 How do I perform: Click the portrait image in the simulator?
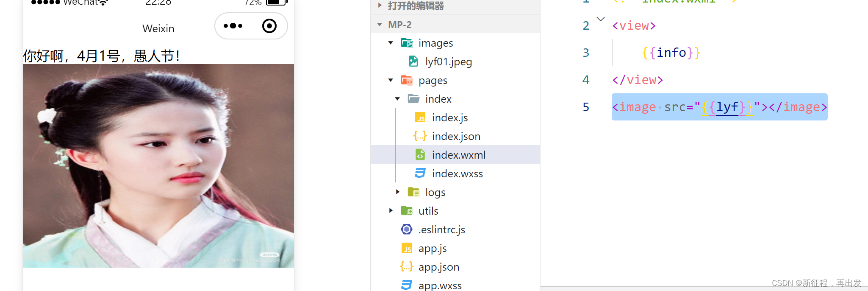158,166
